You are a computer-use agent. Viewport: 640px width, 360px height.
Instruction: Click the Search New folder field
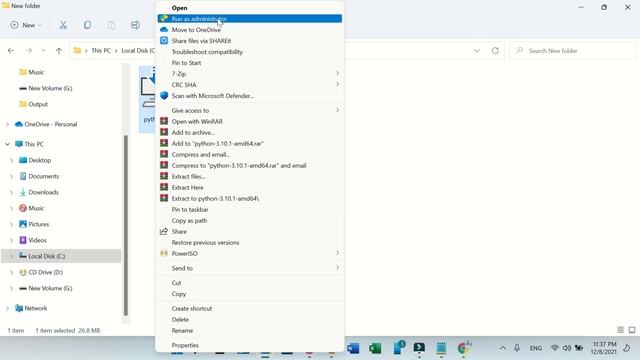point(572,51)
